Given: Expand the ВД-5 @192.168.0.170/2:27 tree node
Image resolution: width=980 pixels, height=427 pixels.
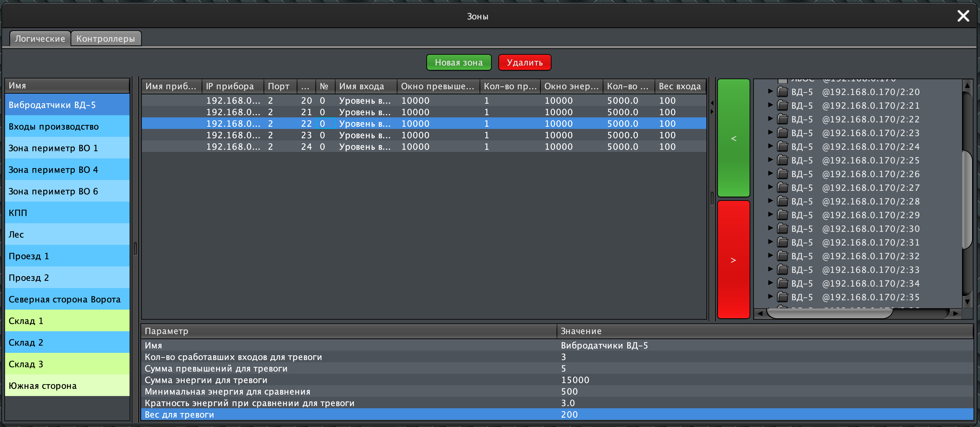Looking at the screenshot, I should pos(770,187).
